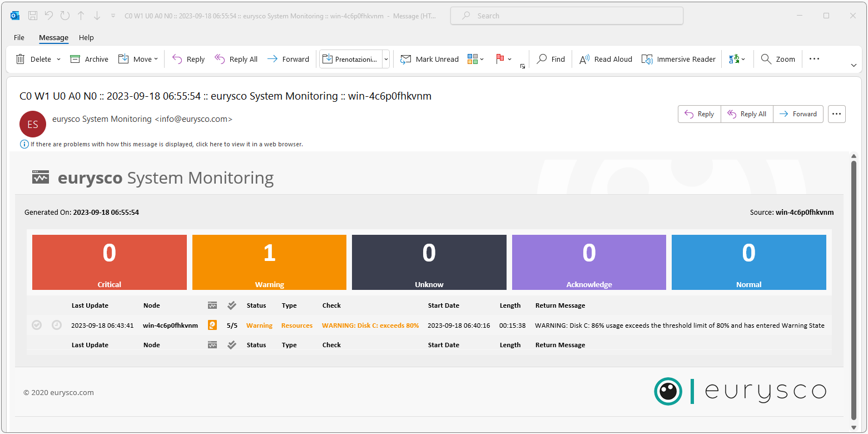Image resolution: width=868 pixels, height=434 pixels.
Task: Delete this message using the trash icon
Action: click(21, 59)
